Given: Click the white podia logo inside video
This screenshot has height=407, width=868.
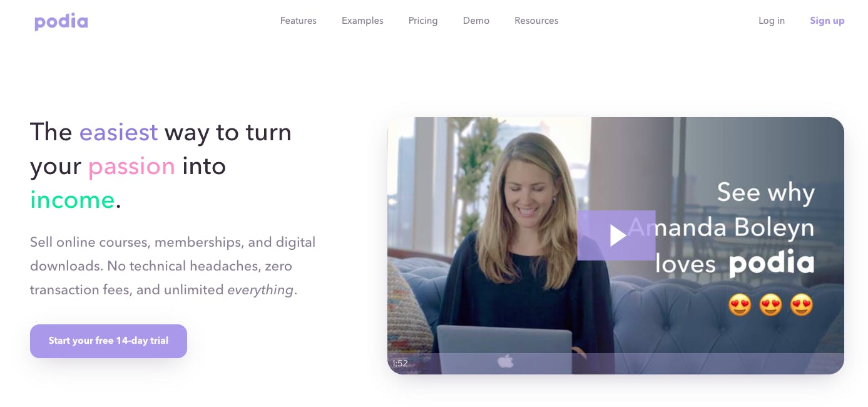Looking at the screenshot, I should tap(772, 263).
